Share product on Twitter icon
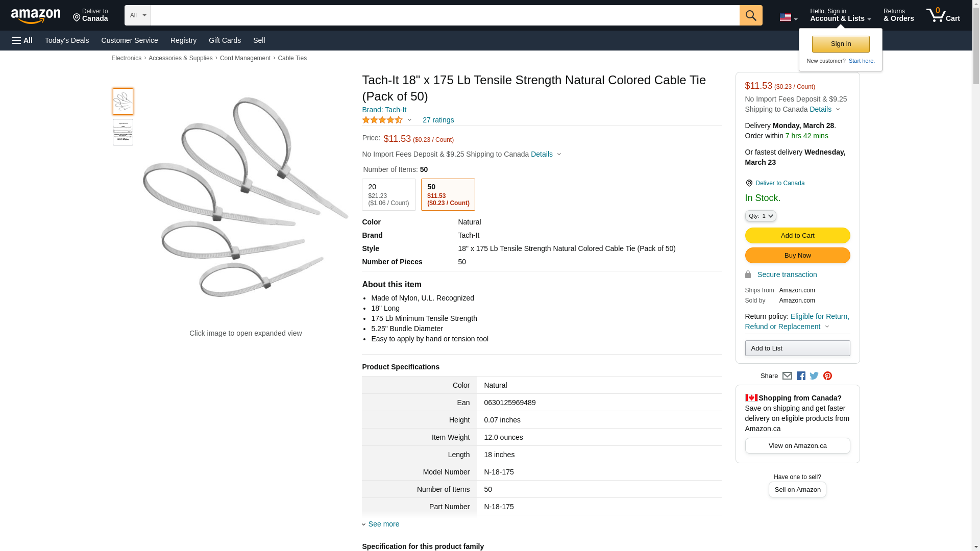 pyautogui.click(x=814, y=376)
